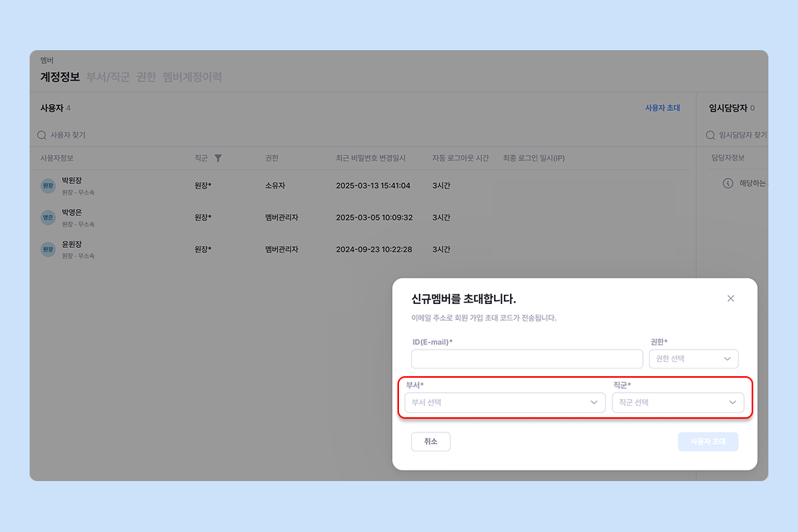
Task: Click the 임시담당자 찾기 search field
Action: tap(742, 135)
